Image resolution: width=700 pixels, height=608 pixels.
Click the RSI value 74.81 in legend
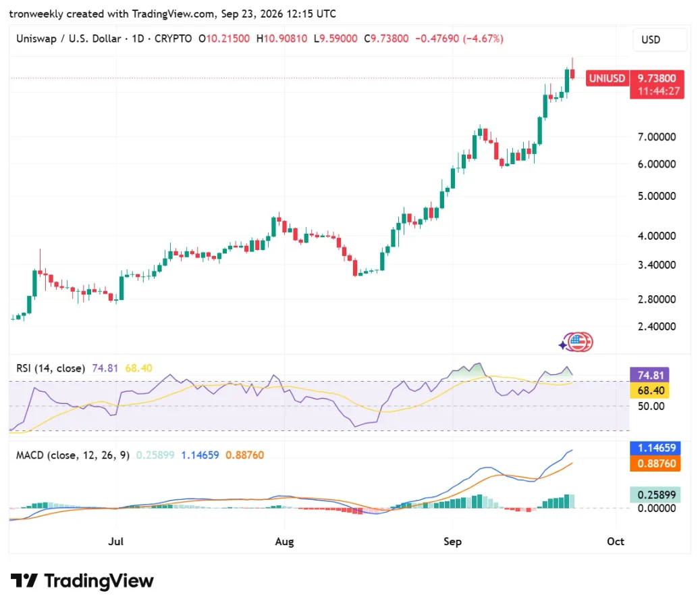105,368
